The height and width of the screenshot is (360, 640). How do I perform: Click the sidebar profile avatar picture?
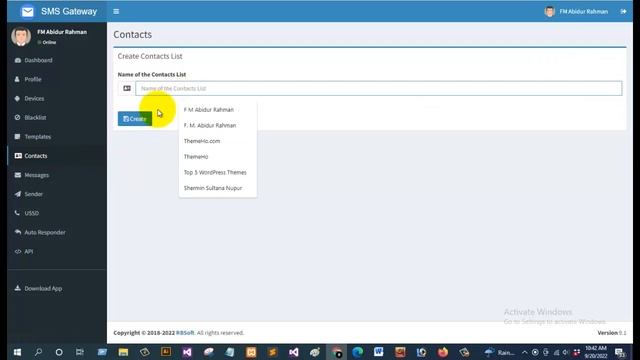click(21, 36)
